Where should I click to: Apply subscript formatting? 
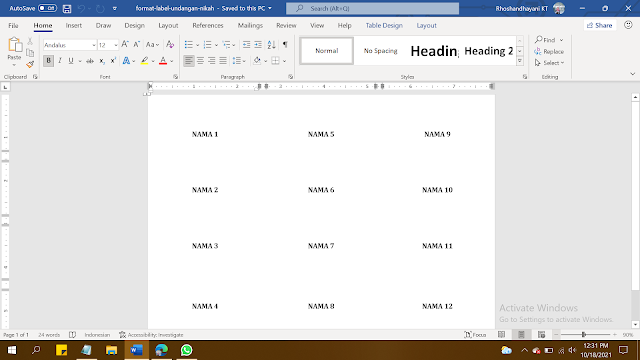click(x=102, y=61)
